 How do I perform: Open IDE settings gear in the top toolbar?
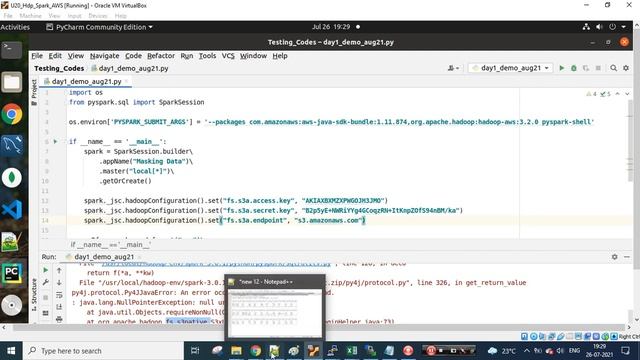pyautogui.click(x=626, y=68)
